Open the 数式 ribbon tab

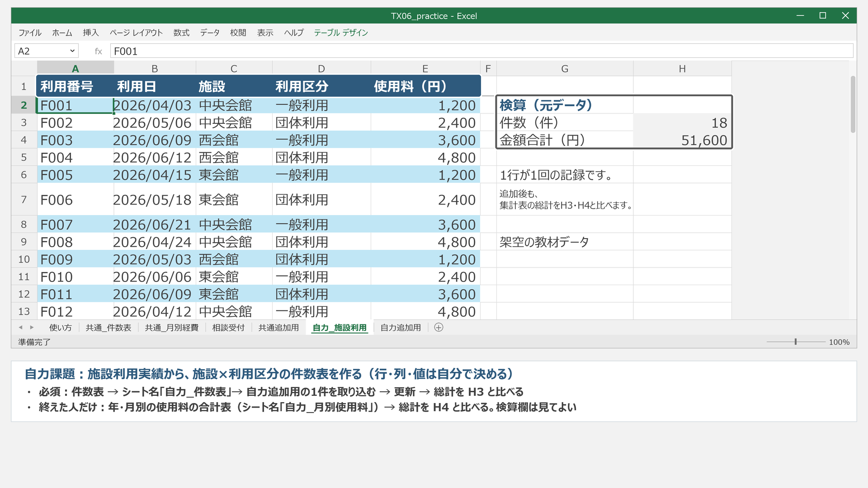[181, 33]
